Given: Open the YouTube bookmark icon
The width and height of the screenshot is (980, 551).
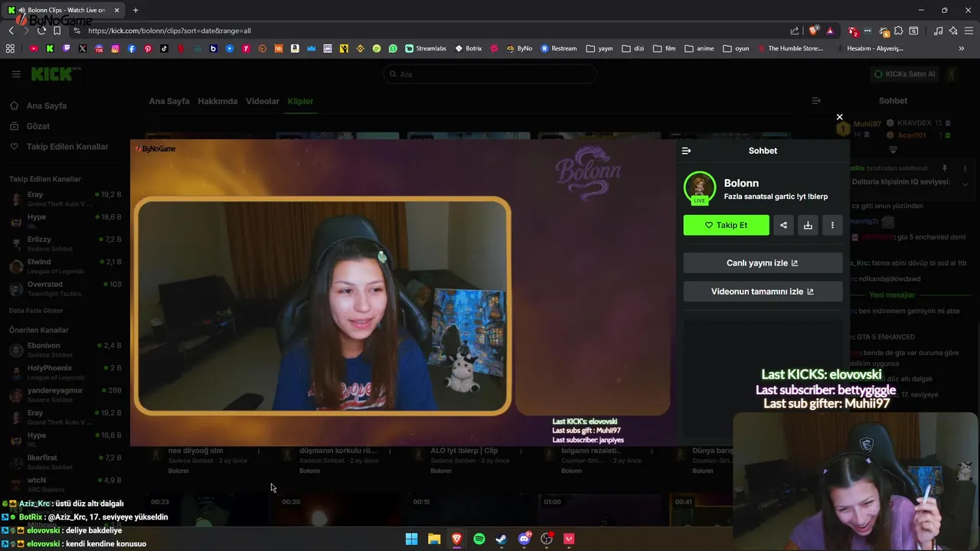Looking at the screenshot, I should [x=34, y=48].
